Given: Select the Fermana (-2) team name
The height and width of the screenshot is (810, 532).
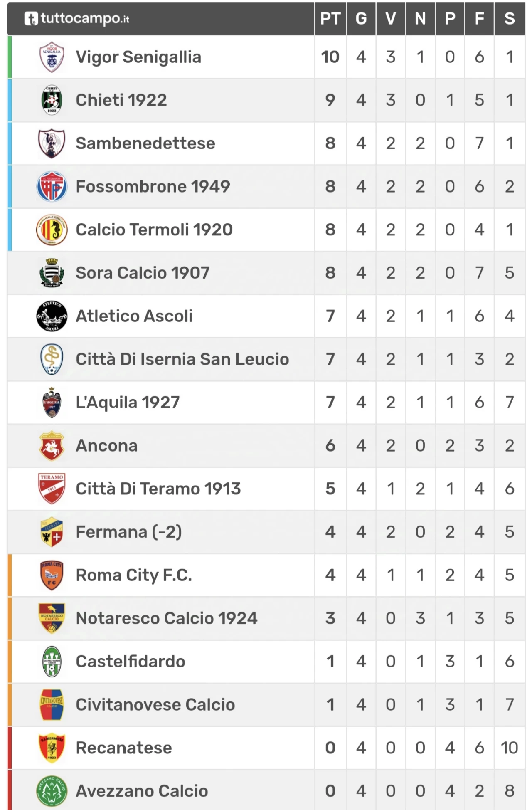Looking at the screenshot, I should pyautogui.click(x=129, y=532).
